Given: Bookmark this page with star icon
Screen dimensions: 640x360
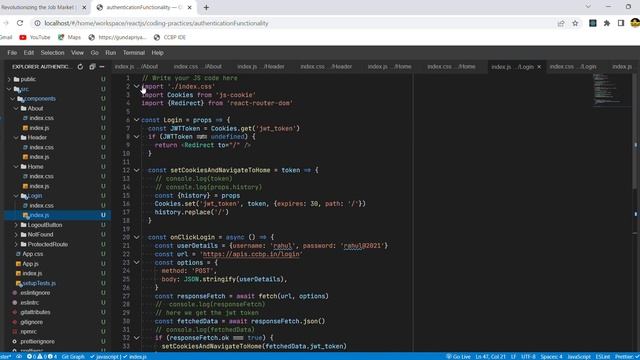Looking at the screenshot, I should click(x=575, y=23).
